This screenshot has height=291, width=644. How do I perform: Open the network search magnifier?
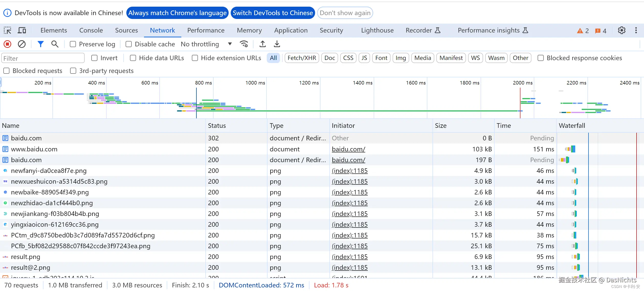tap(55, 44)
